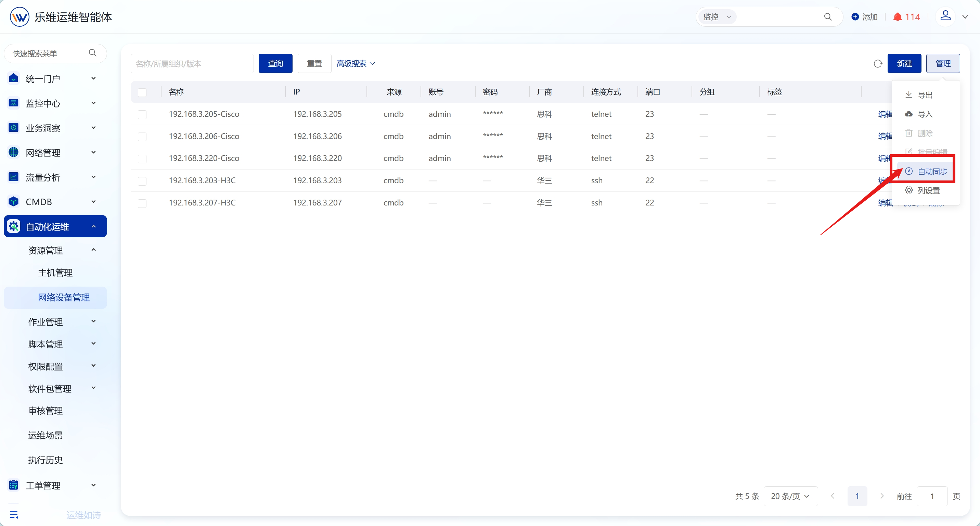Click 编辑 link for 192.168.3.207-H3C
This screenshot has height=526, width=980.
885,203
